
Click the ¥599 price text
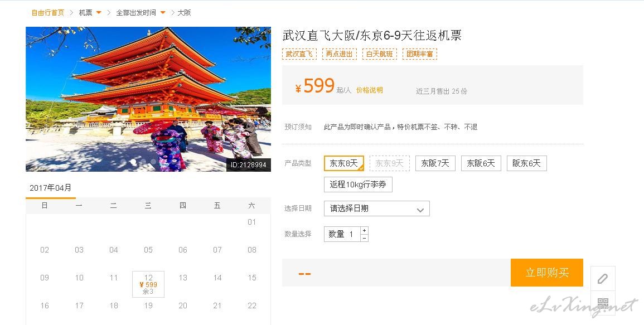[314, 86]
